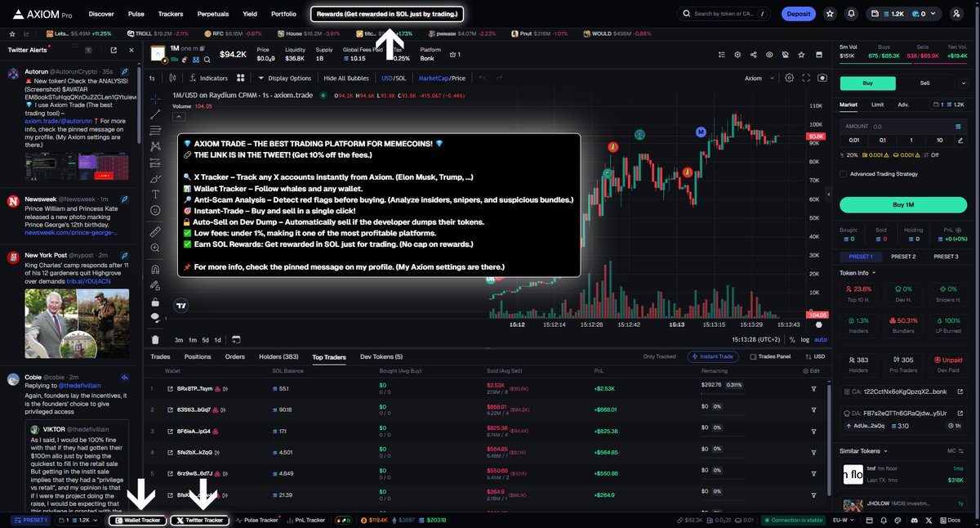Switch the USD/SOL currency toggle

(x=394, y=78)
